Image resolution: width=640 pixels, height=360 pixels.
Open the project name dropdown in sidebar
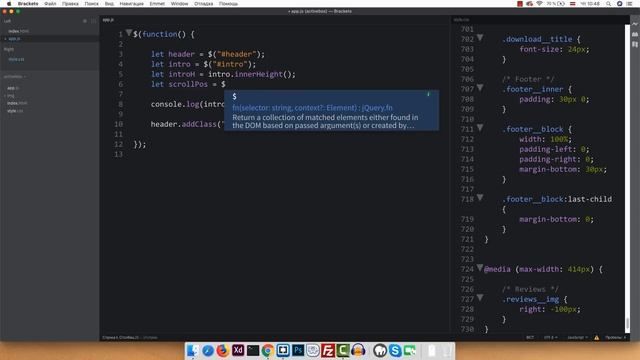point(15,77)
